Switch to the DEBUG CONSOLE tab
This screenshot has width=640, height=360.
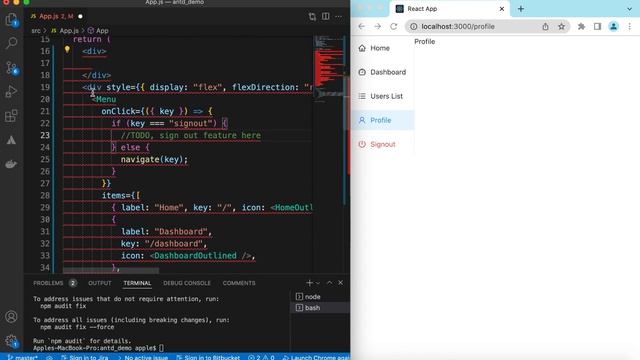click(187, 283)
